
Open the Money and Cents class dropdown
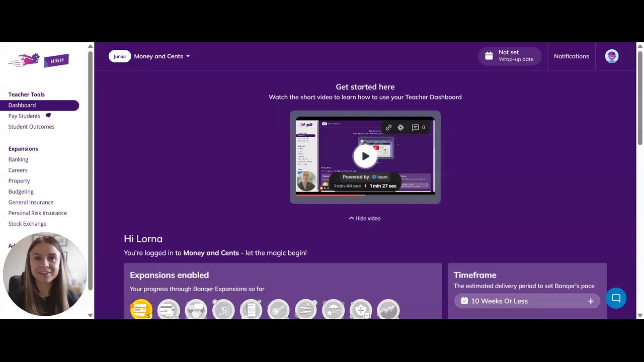tap(162, 56)
